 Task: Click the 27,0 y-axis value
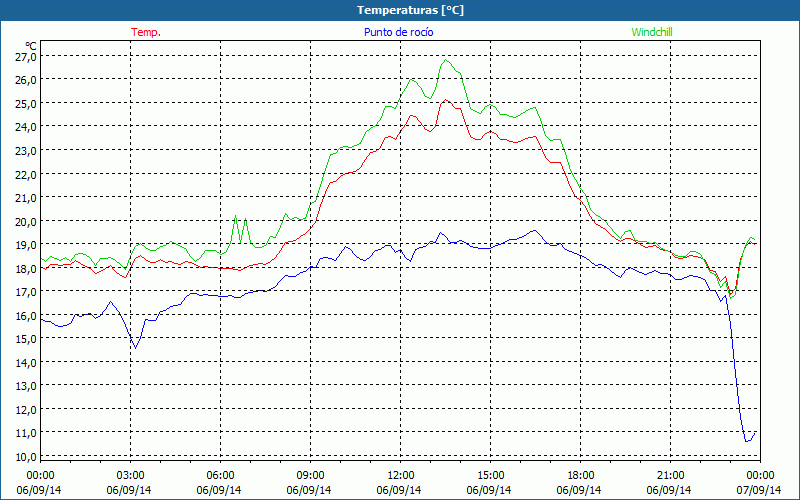pyautogui.click(x=25, y=56)
